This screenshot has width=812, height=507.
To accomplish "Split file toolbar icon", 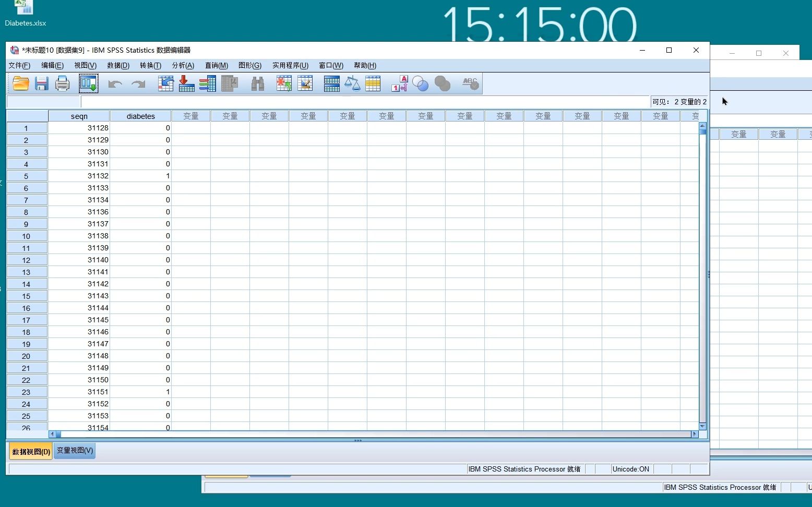I will click(331, 83).
